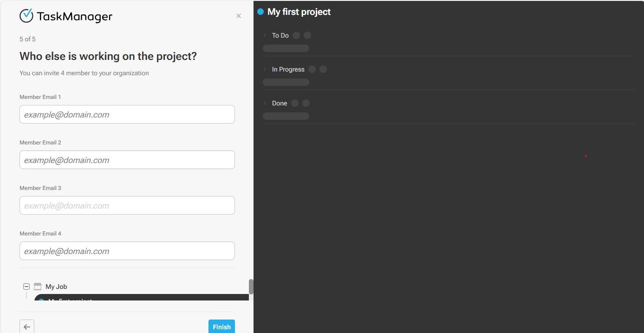This screenshot has width=644, height=333.
Task: Click the first round icon next to In Progress
Action: tap(312, 69)
